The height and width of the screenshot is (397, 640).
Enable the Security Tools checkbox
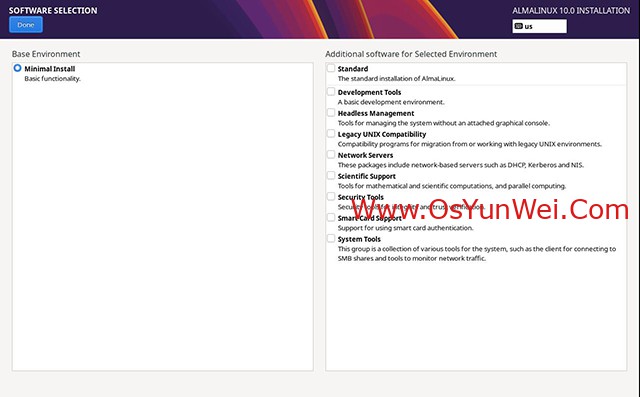coord(331,197)
